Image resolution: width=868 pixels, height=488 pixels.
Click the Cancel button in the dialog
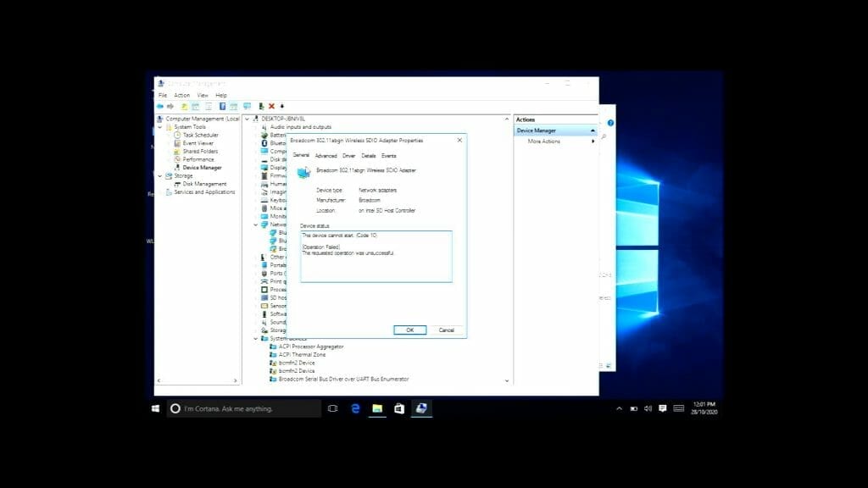(446, 330)
